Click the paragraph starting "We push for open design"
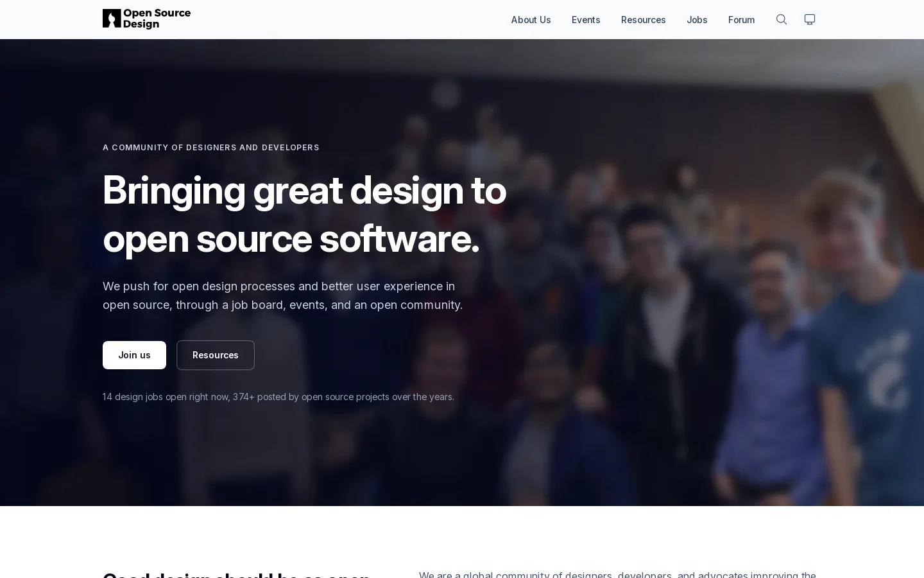 (282, 295)
